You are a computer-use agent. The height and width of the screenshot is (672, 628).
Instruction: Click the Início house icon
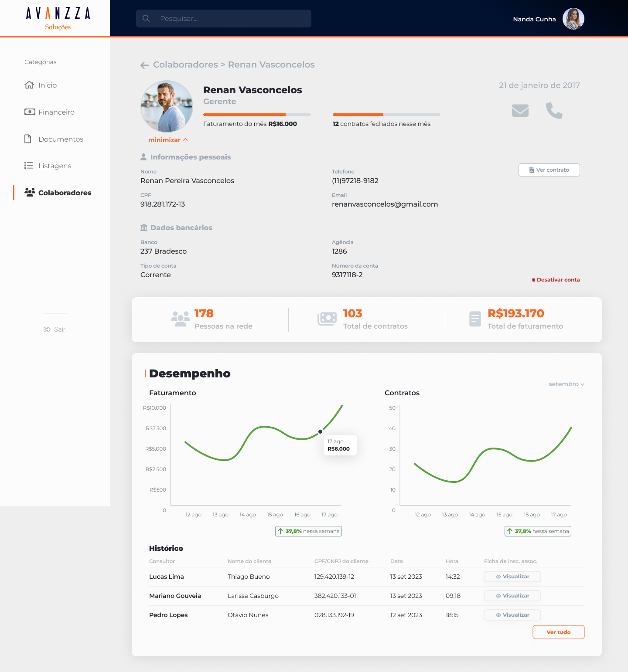[x=29, y=85]
